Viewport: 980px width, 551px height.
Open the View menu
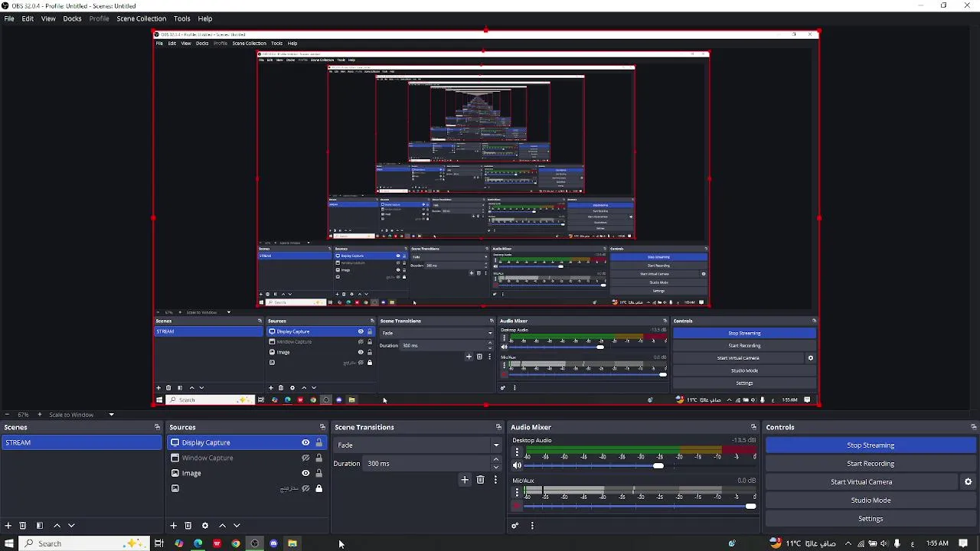(x=48, y=18)
